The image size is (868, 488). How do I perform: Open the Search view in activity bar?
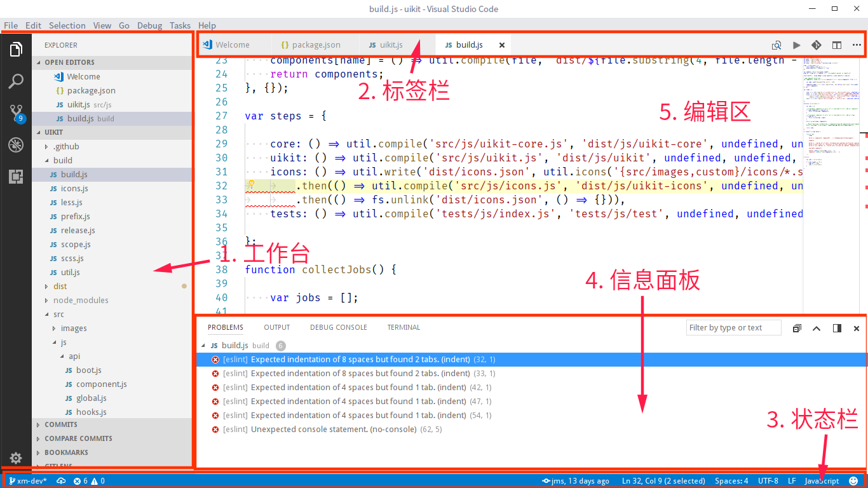(16, 81)
